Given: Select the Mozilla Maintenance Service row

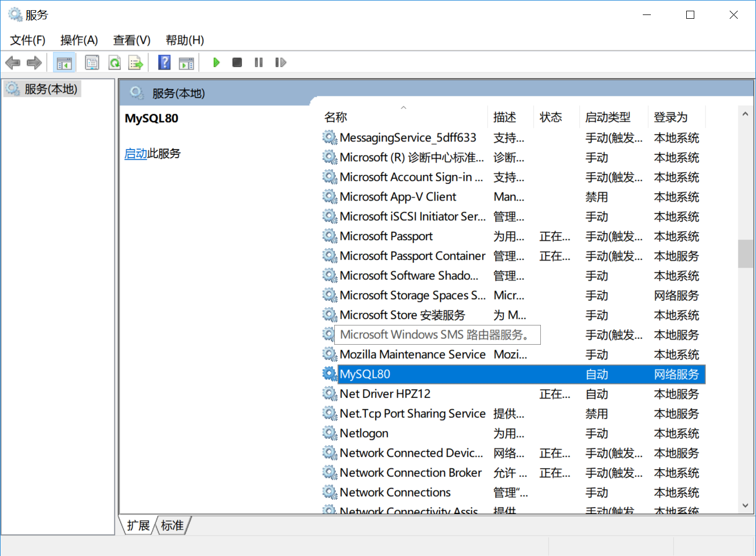Looking at the screenshot, I should pyautogui.click(x=513, y=354).
